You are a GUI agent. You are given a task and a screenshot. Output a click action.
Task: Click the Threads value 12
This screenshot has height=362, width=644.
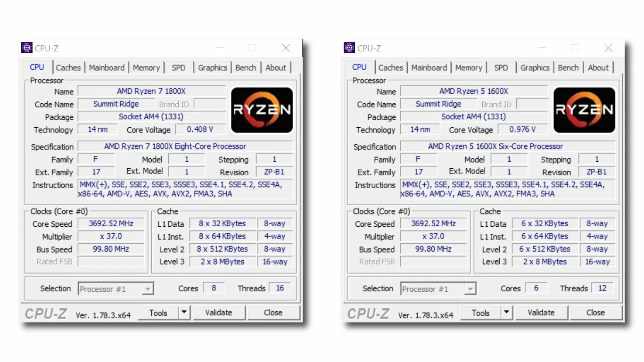pyautogui.click(x=603, y=288)
